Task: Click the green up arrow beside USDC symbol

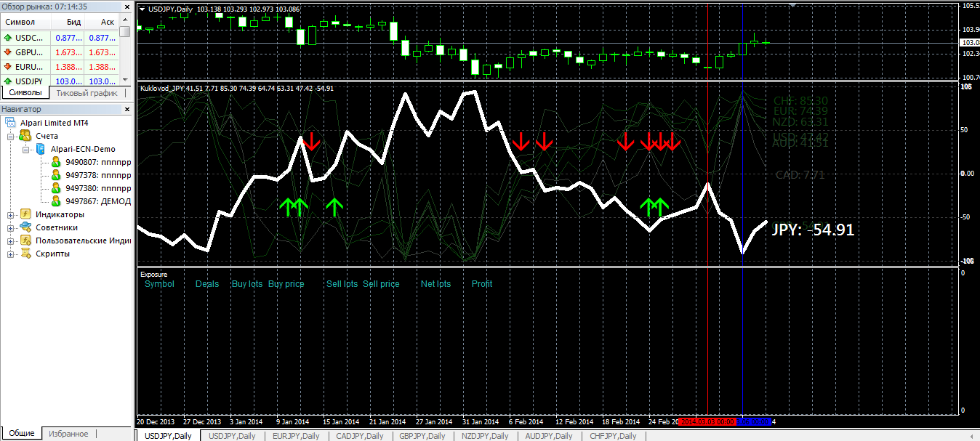Action: (8, 37)
